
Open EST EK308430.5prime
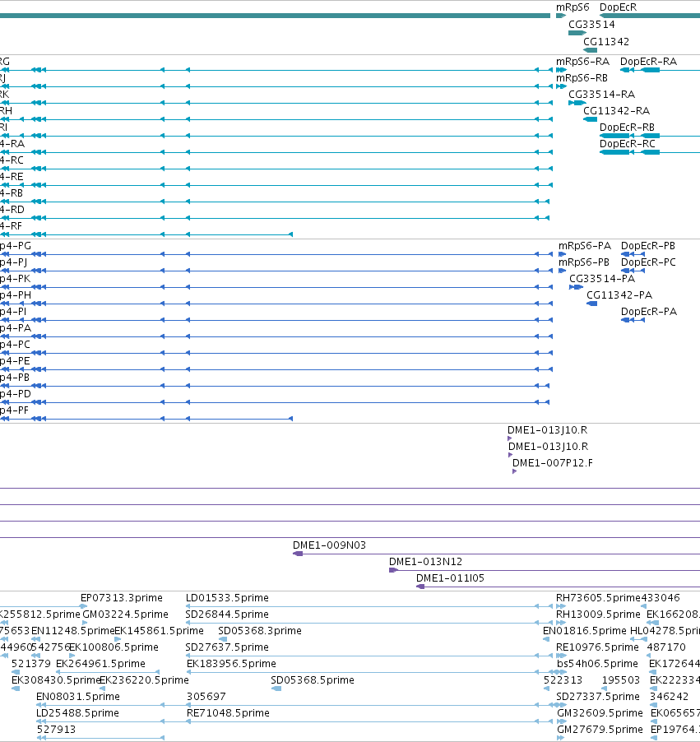(x=56, y=680)
